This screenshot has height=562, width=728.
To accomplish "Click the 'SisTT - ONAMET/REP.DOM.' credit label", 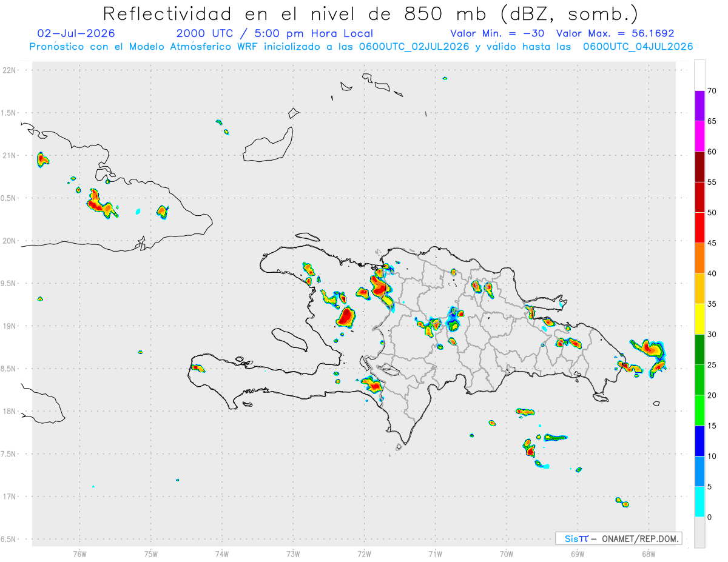I will point(619,538).
